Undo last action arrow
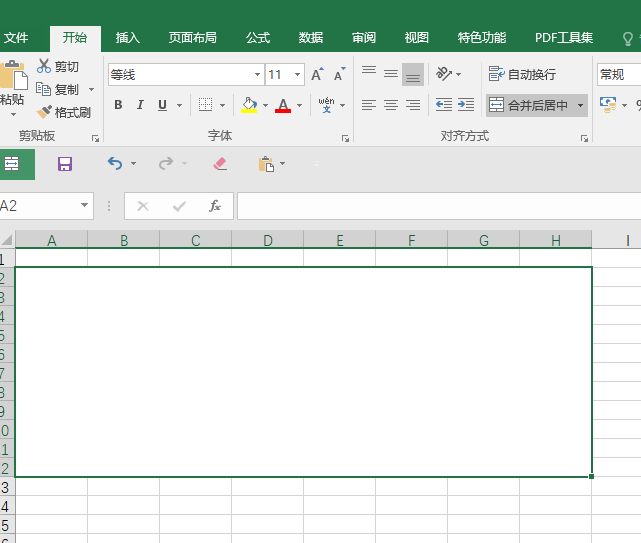 [x=115, y=164]
